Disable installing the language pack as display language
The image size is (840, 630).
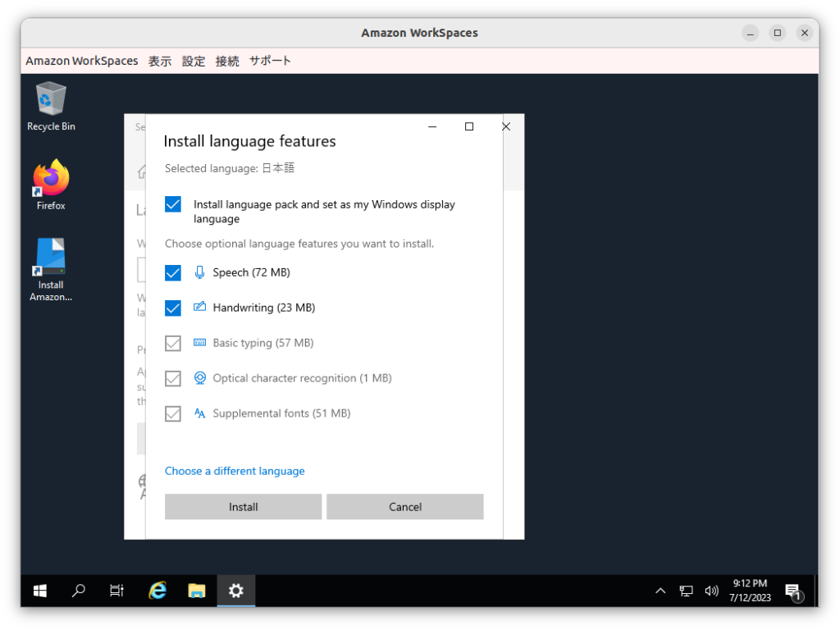[x=172, y=203]
